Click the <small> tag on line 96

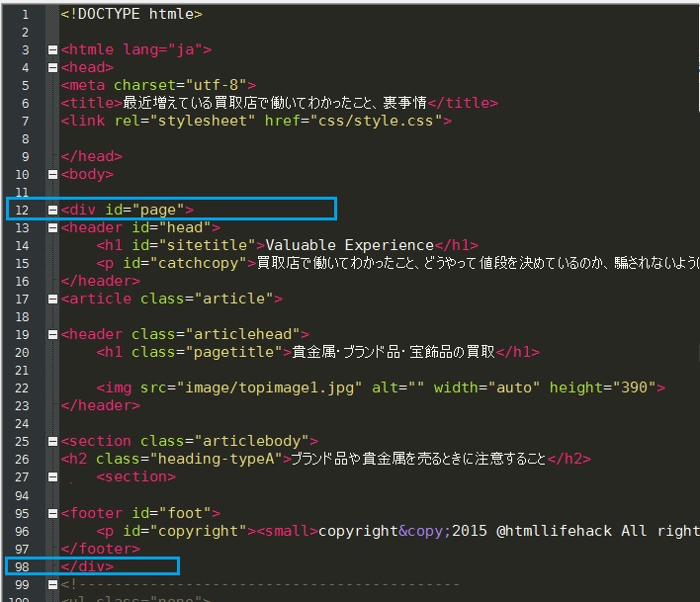[288, 531]
